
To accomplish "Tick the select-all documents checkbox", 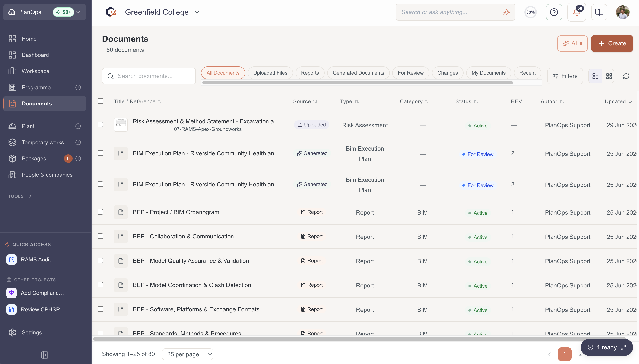I will 100,101.
